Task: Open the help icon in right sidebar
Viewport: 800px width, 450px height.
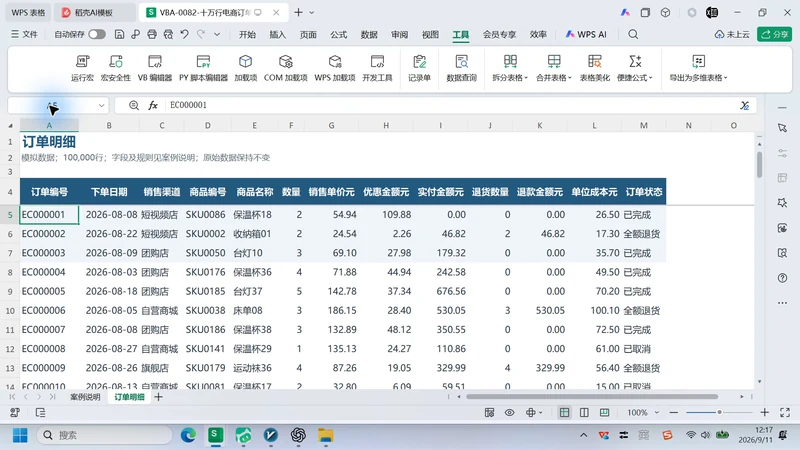Action: coord(783,278)
